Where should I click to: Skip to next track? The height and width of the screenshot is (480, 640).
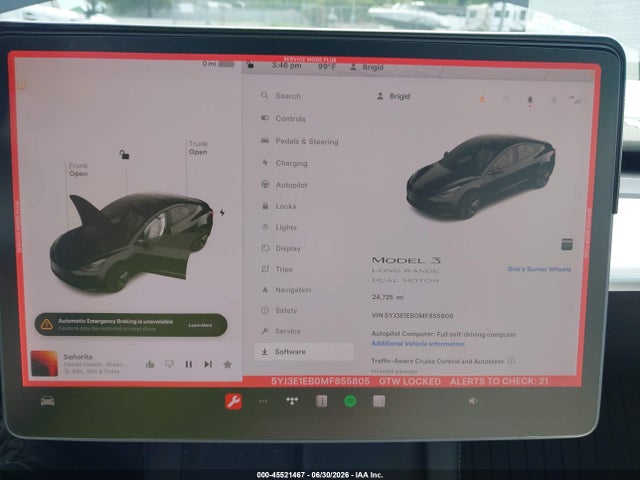(x=208, y=364)
